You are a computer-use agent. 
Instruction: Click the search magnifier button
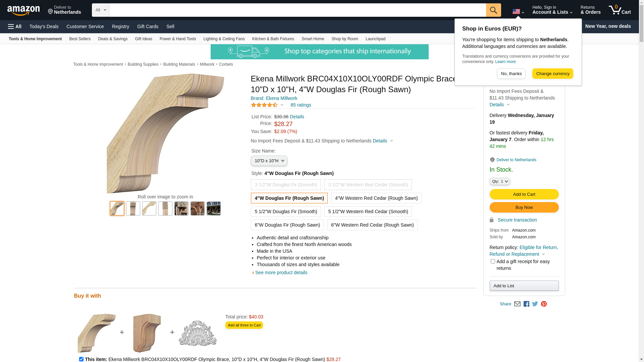[x=493, y=10]
